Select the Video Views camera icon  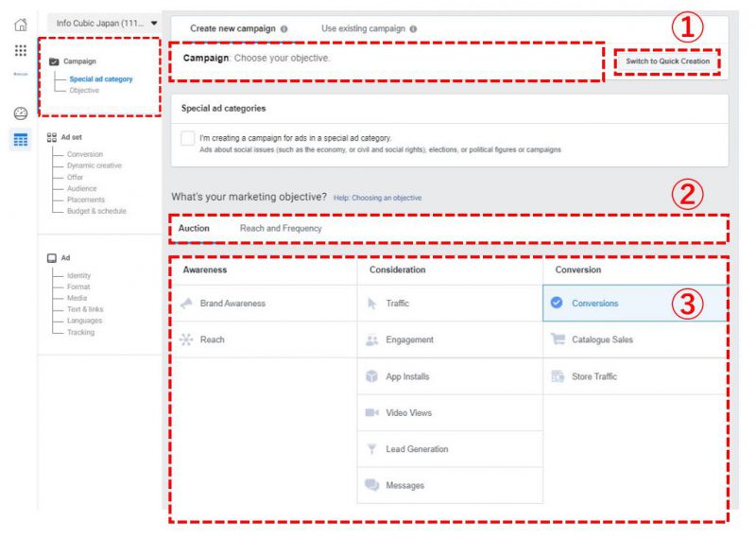pyautogui.click(x=371, y=413)
